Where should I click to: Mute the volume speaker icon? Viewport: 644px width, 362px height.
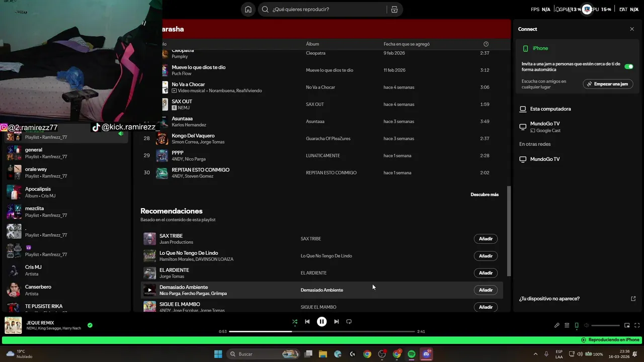pyautogui.click(x=587, y=325)
